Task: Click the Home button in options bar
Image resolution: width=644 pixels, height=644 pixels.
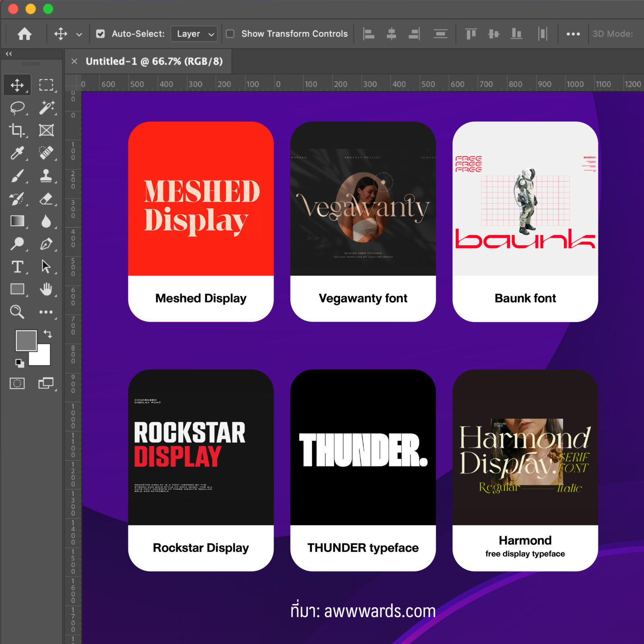Action: [x=25, y=34]
